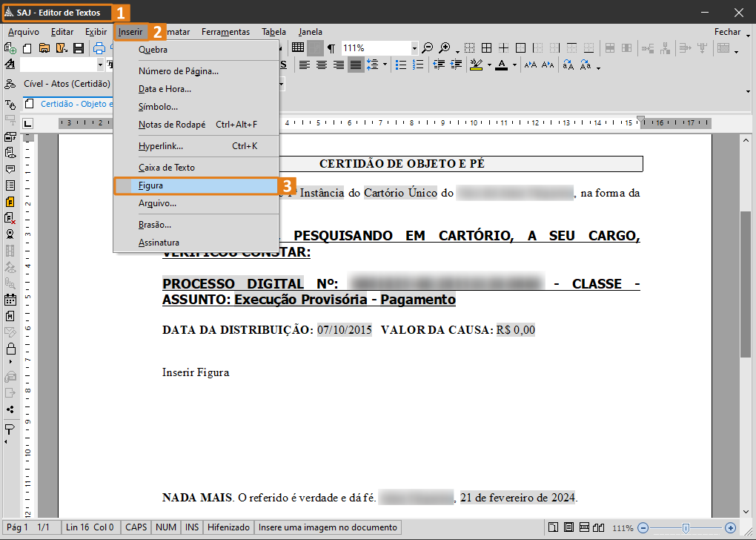Toggle strikethrough S formatting button

point(283,65)
